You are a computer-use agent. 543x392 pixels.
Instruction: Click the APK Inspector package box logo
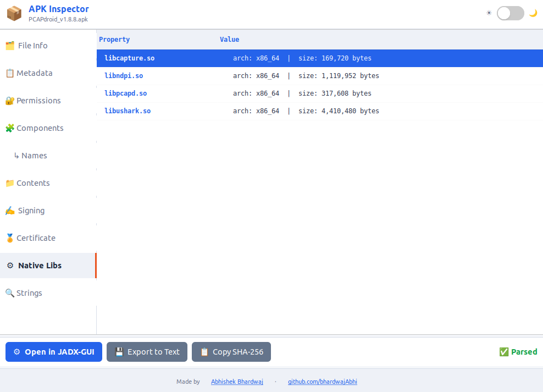coord(14,14)
